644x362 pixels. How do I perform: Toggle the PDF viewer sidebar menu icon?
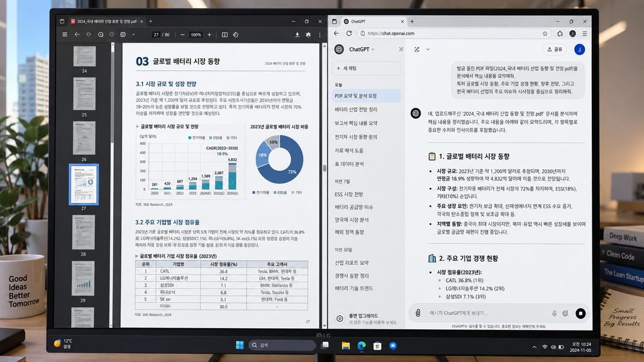65,35
